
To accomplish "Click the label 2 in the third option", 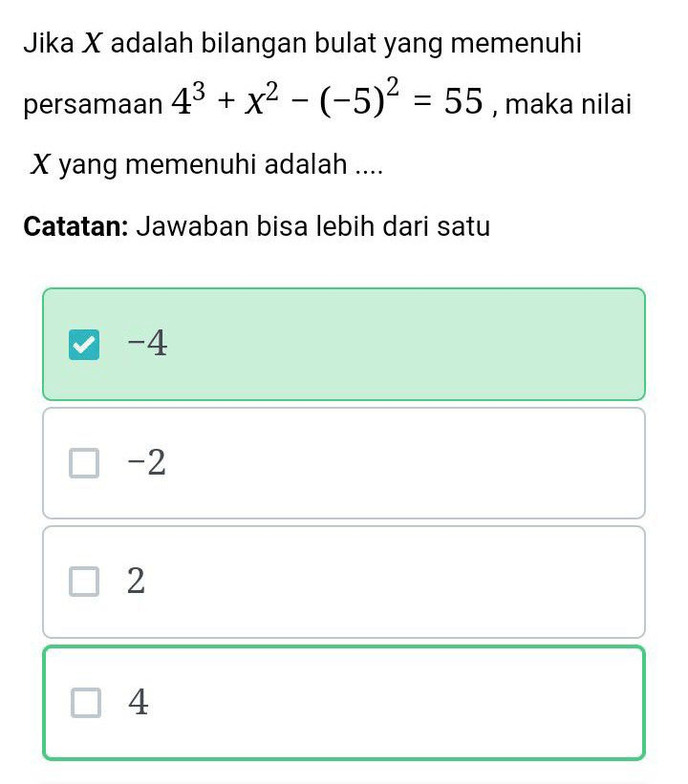I will [137, 583].
